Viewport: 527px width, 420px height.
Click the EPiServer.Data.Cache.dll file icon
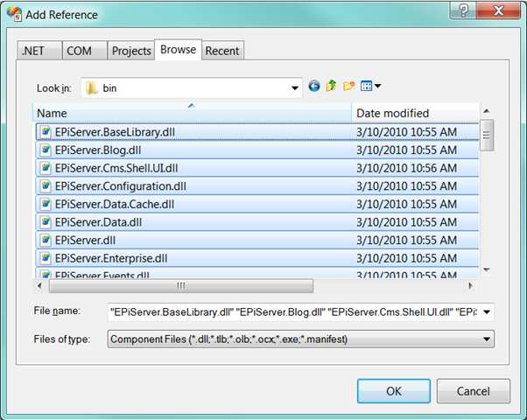pos(46,204)
